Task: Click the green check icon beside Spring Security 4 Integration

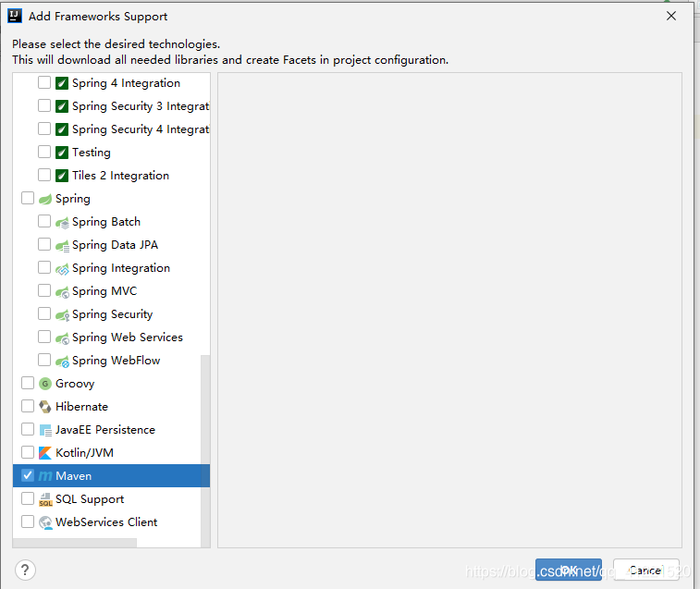Action: tap(62, 129)
